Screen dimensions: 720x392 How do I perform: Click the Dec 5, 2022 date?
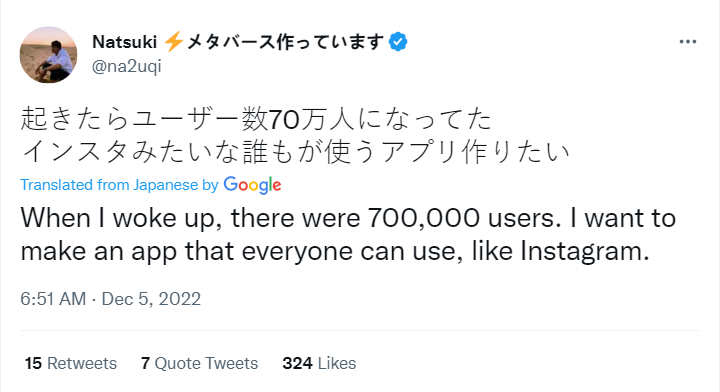coord(151,299)
